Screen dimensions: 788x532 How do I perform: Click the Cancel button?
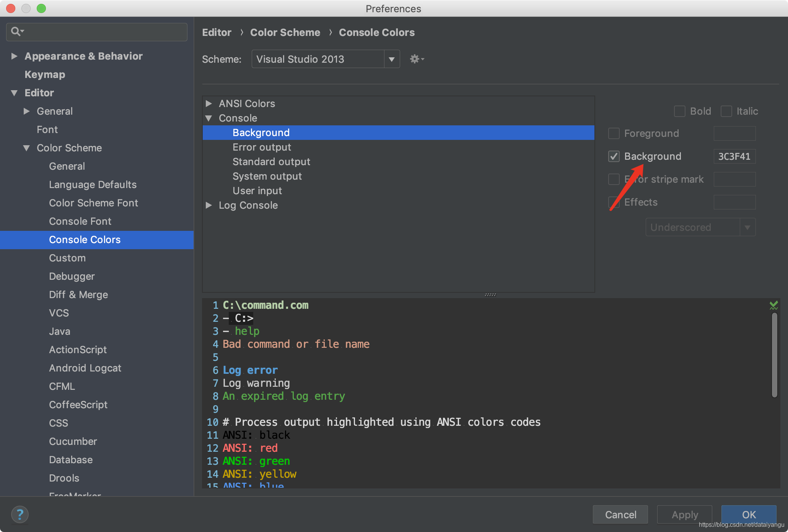(620, 514)
